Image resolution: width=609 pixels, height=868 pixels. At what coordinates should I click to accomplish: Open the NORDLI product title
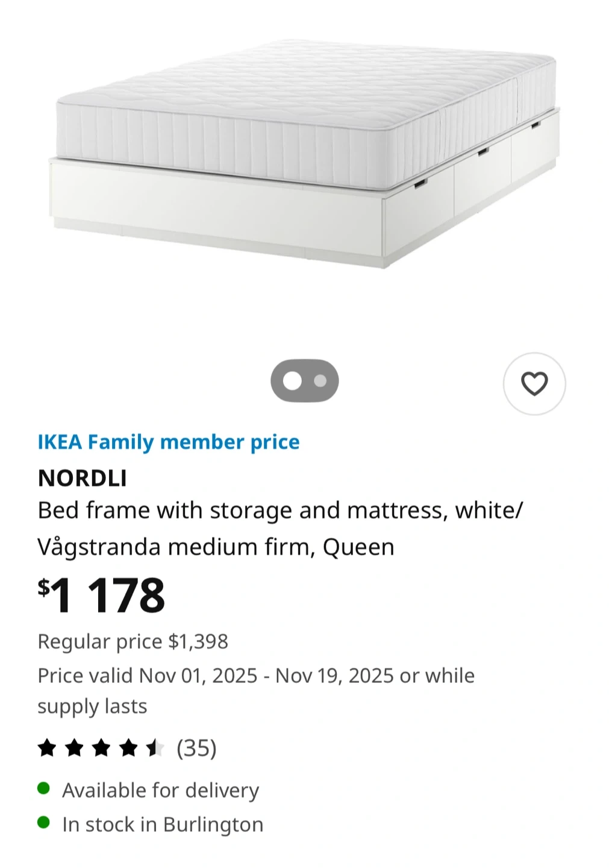(83, 478)
